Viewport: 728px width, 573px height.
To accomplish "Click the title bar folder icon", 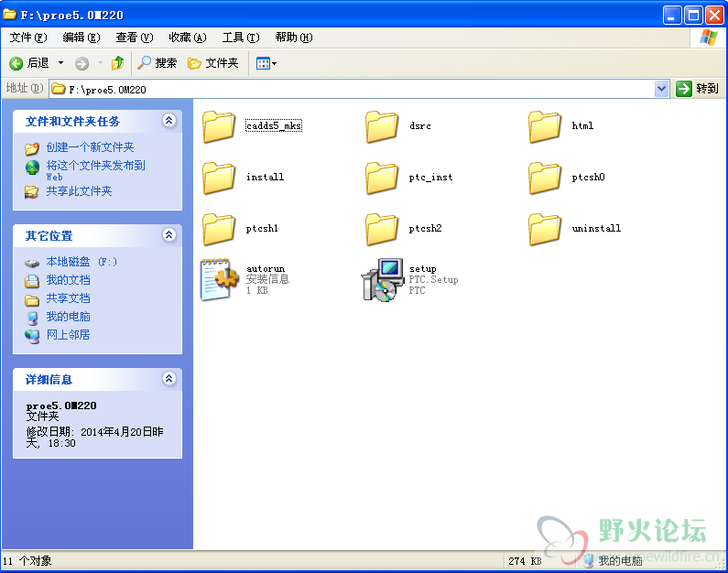I will [x=10, y=14].
